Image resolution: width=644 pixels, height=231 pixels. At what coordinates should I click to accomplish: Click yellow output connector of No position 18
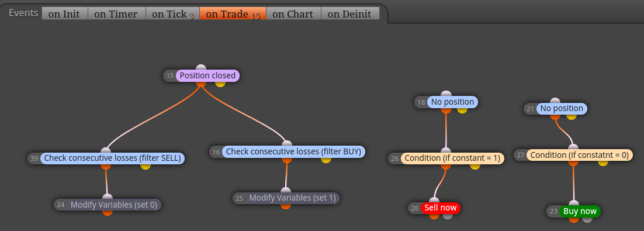(x=462, y=110)
